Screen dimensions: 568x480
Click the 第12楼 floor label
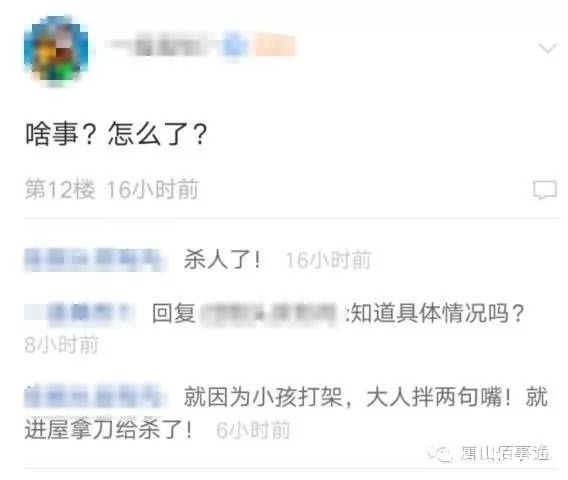click(x=60, y=189)
